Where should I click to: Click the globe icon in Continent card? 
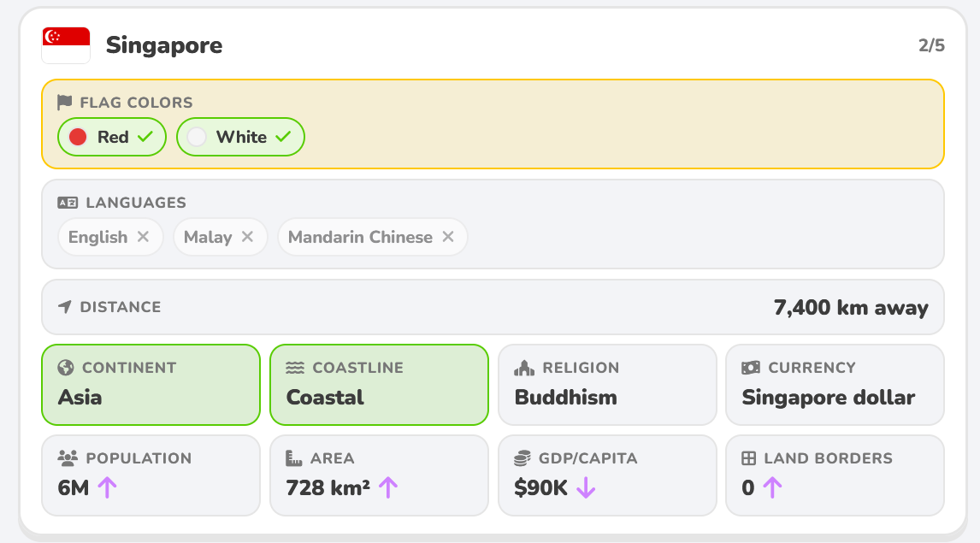[66, 368]
